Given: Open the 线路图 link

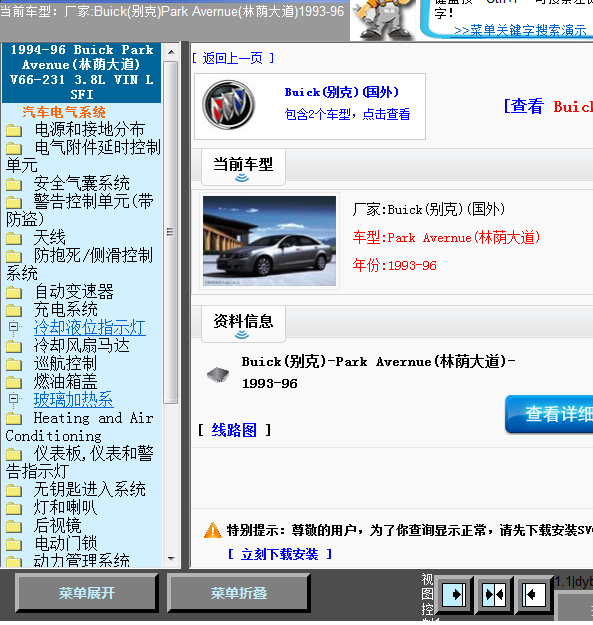Looking at the screenshot, I should point(234,430).
